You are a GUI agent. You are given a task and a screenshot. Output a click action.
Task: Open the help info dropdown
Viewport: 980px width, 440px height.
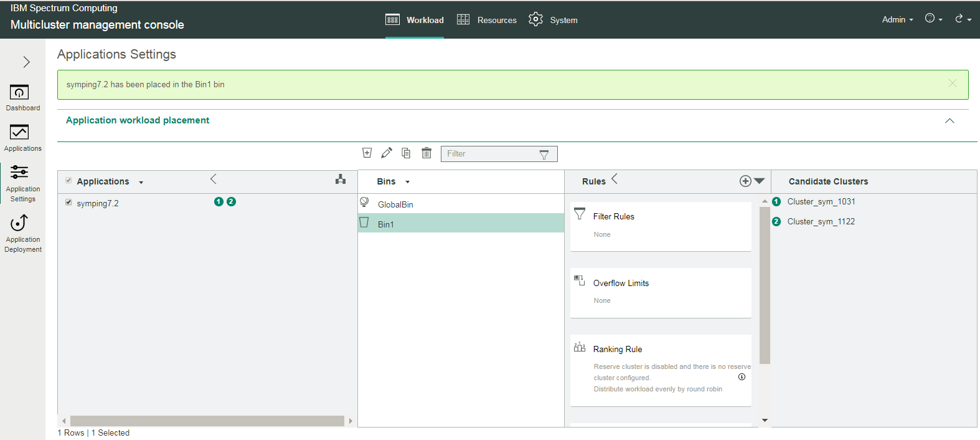tap(933, 19)
